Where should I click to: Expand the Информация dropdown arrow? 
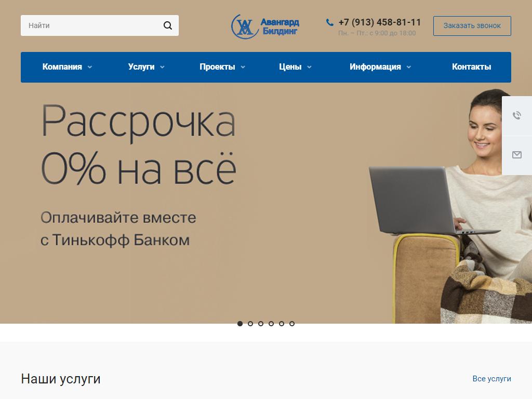pyautogui.click(x=409, y=67)
